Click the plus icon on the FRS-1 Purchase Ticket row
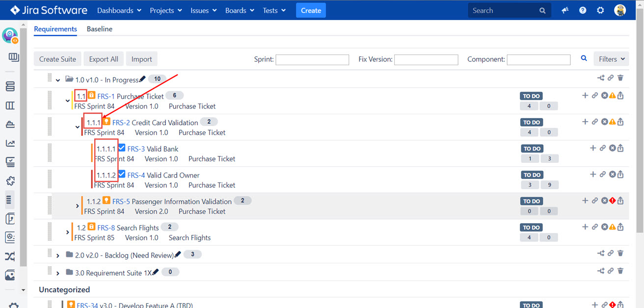 [x=585, y=96]
